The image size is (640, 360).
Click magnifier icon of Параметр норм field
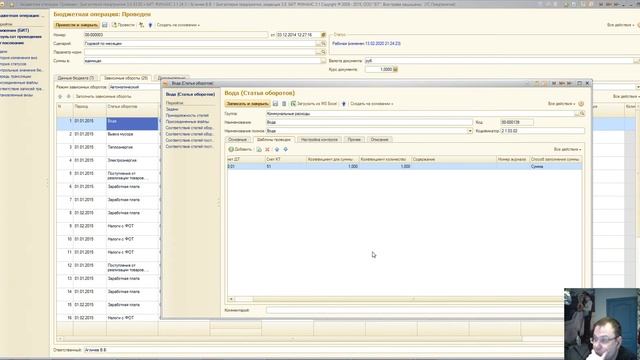pyautogui.click(x=323, y=52)
